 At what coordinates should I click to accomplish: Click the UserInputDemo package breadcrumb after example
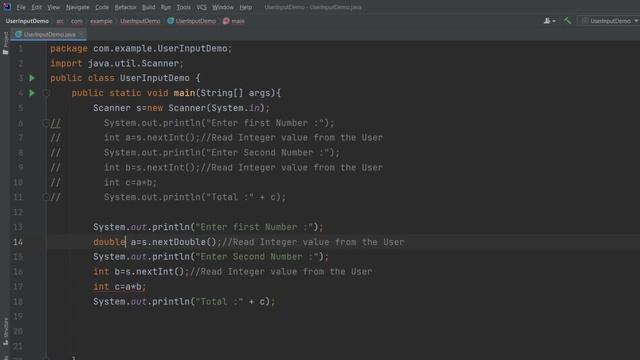(x=140, y=21)
